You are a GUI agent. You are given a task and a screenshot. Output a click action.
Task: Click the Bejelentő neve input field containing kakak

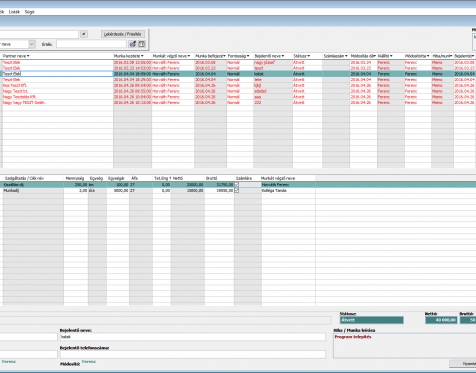click(192, 337)
